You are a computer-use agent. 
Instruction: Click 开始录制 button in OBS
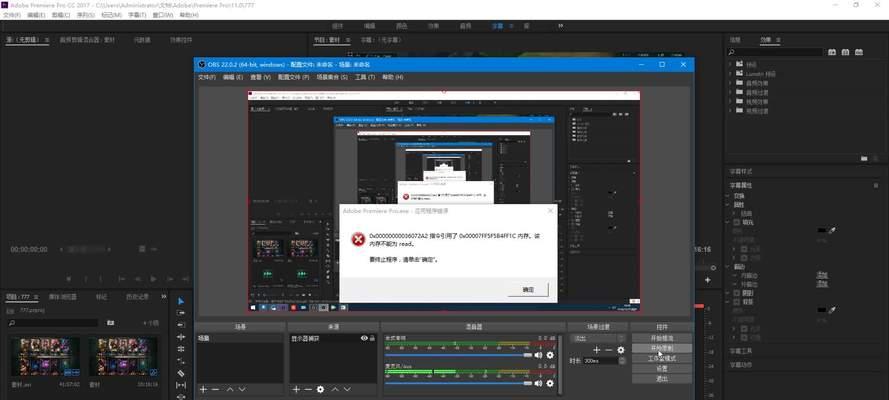click(x=662, y=348)
